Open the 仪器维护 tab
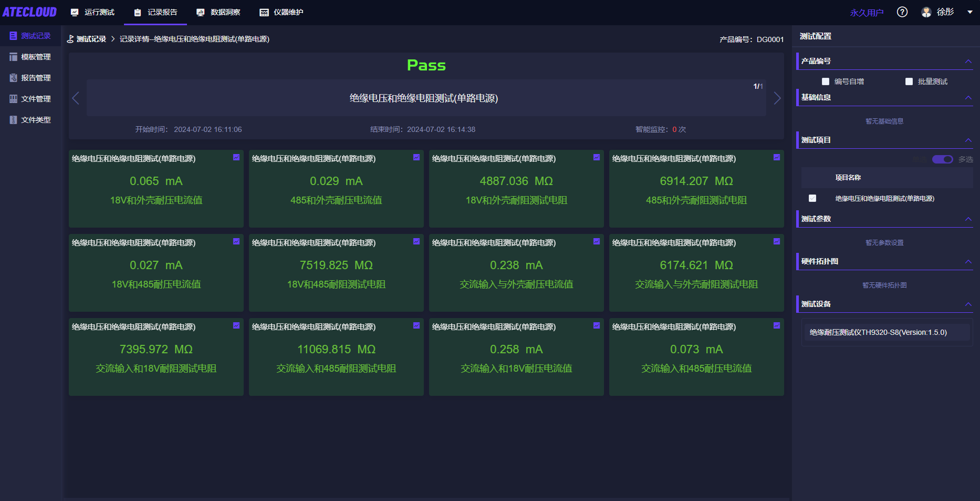Viewport: 980px width, 501px height. 282,12
